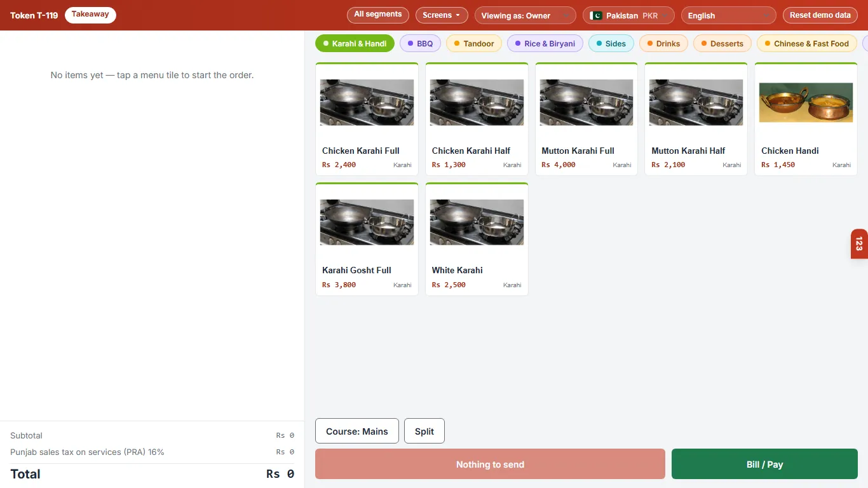Click the Split button
Image resolution: width=868 pixels, height=488 pixels.
click(424, 431)
